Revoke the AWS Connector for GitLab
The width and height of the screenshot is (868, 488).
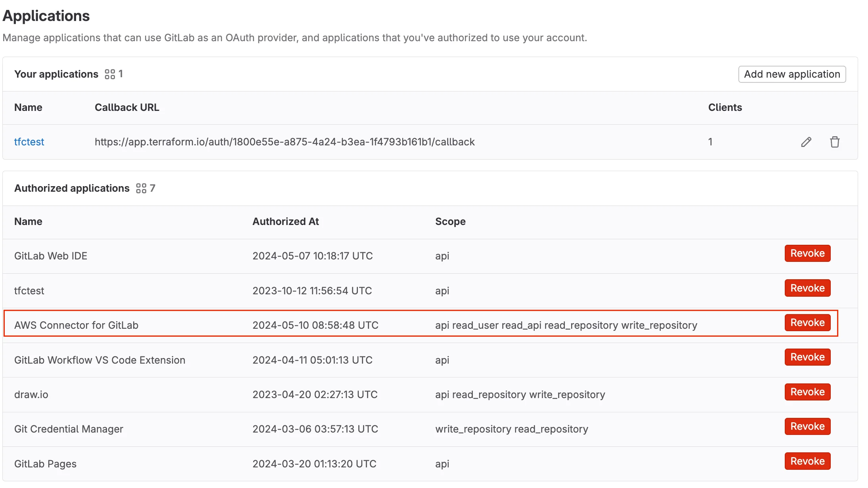coord(807,322)
